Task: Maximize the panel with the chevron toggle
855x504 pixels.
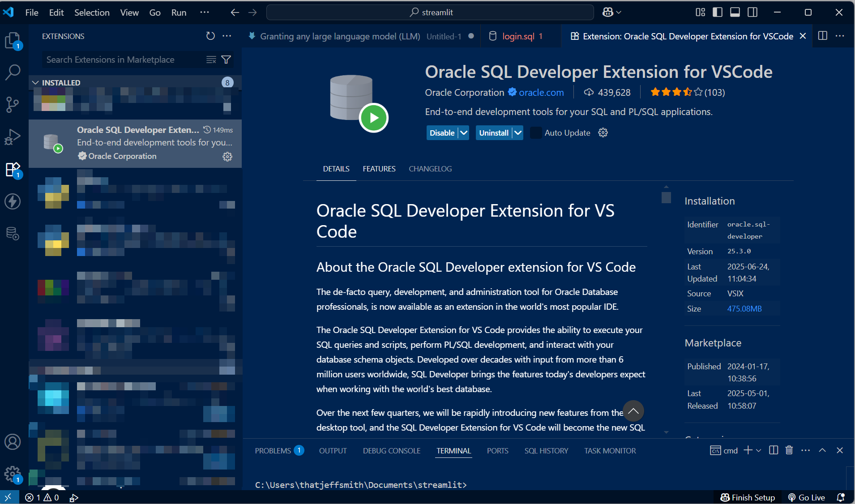Action: coord(822,450)
